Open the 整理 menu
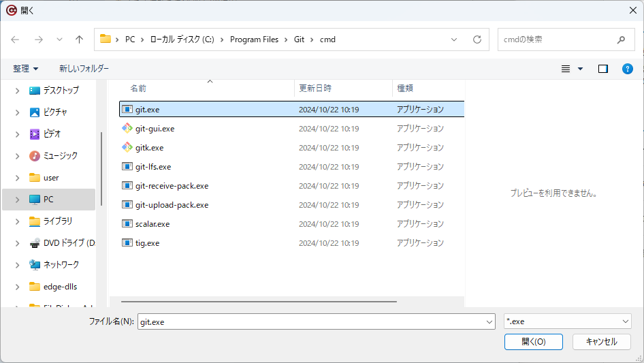Screen dimensions: 644x363 25,69
